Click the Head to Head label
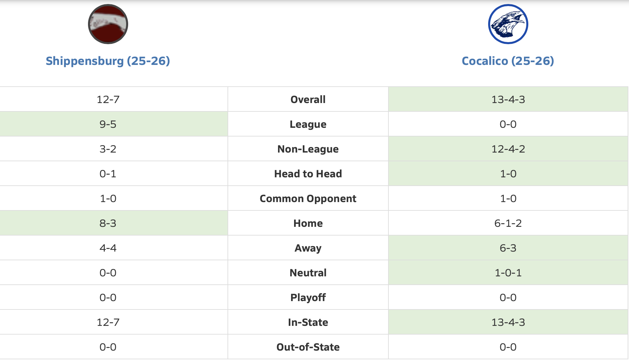This screenshot has height=364, width=629. click(308, 174)
